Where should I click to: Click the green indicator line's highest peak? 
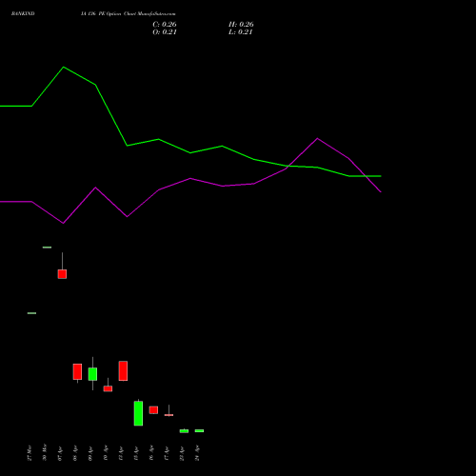(x=64, y=68)
